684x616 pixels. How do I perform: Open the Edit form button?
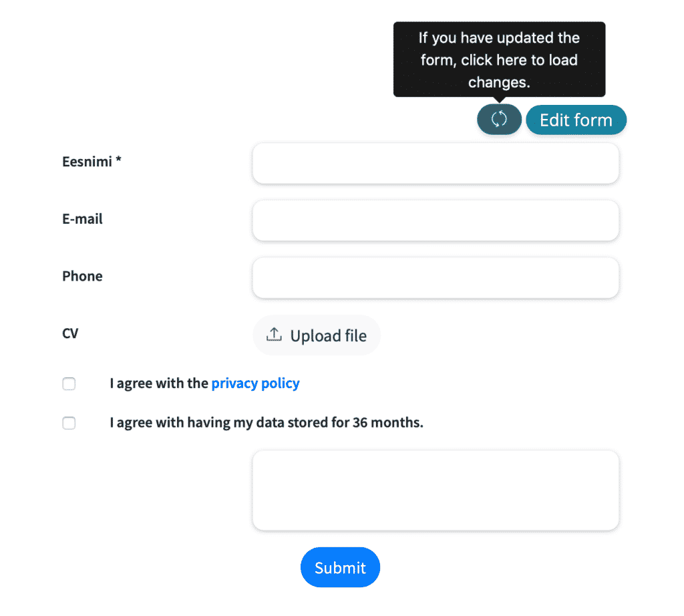[x=576, y=120]
